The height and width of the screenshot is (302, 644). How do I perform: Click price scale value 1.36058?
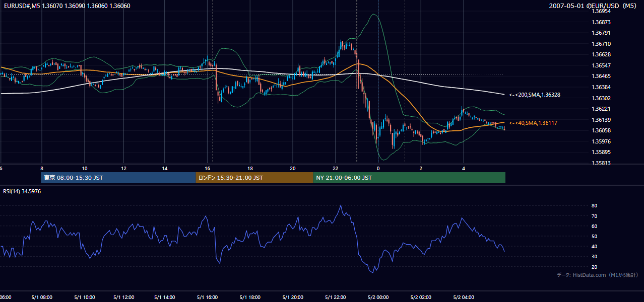(601, 130)
